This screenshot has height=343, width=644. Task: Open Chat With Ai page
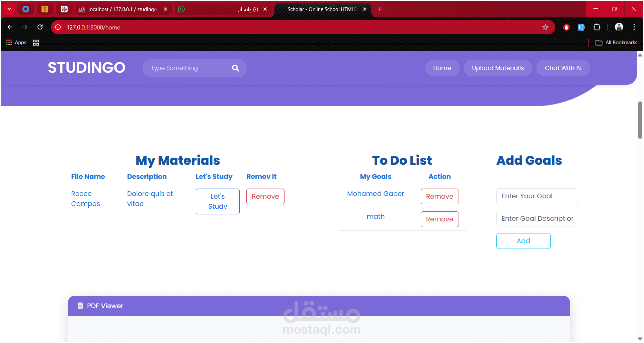point(563,68)
